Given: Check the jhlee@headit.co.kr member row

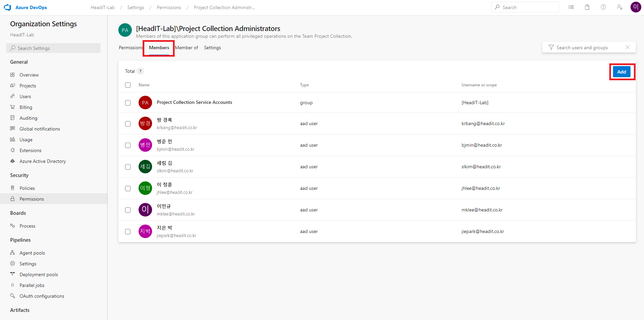Looking at the screenshot, I should 128,188.
